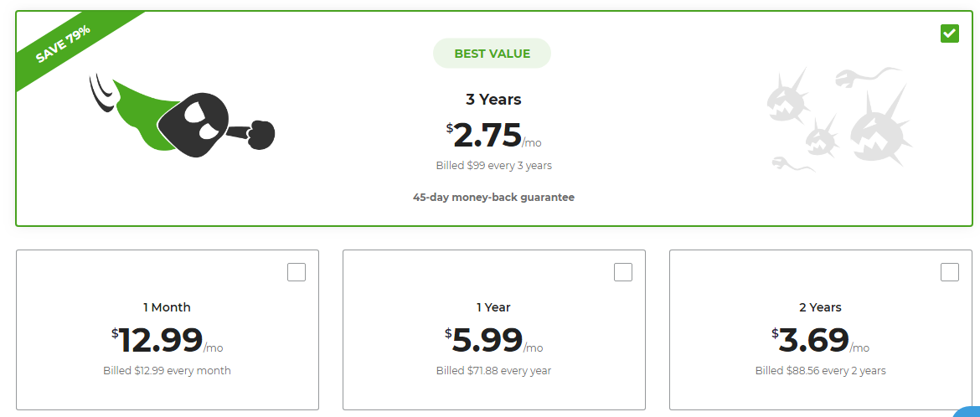Click the green ghost superhero mascot

click(x=186, y=116)
